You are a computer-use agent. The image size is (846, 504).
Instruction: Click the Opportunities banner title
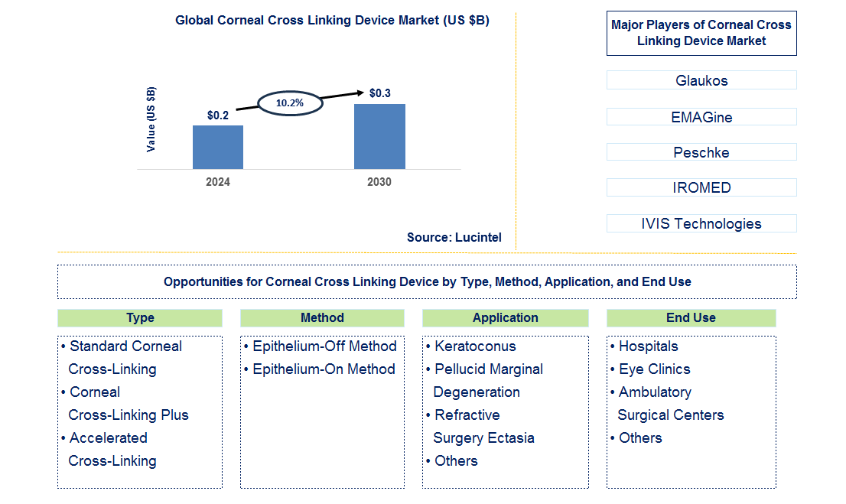426,281
